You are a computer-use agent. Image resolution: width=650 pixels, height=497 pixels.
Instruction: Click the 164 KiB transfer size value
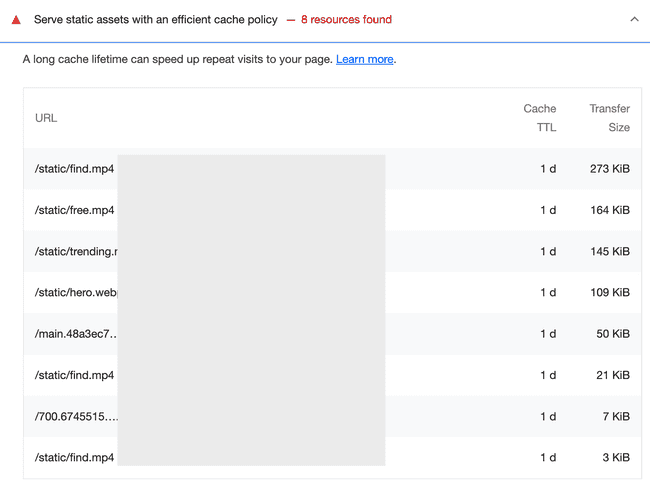coord(609,211)
